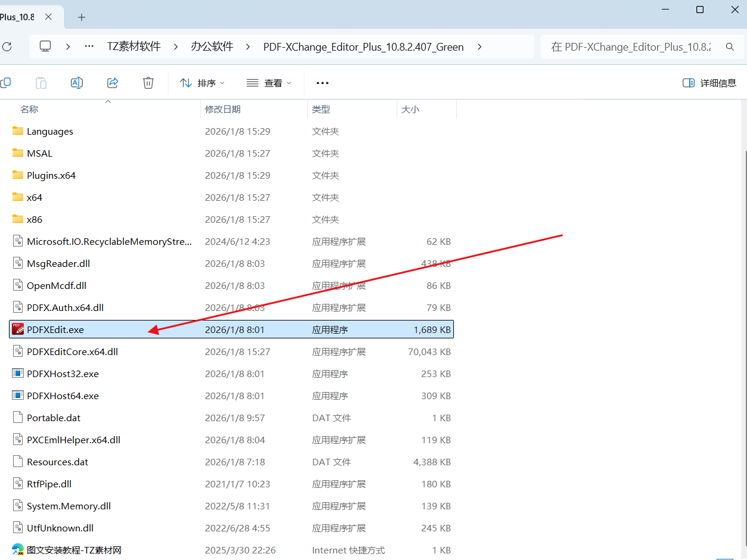
Task: Click the 2021/1/7 10:23 date cell
Action: pyautogui.click(x=238, y=484)
